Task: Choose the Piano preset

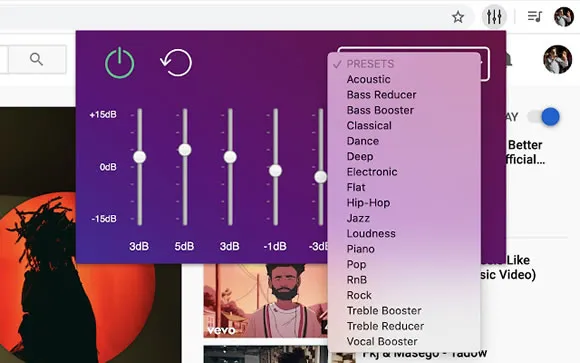Action: tap(360, 249)
